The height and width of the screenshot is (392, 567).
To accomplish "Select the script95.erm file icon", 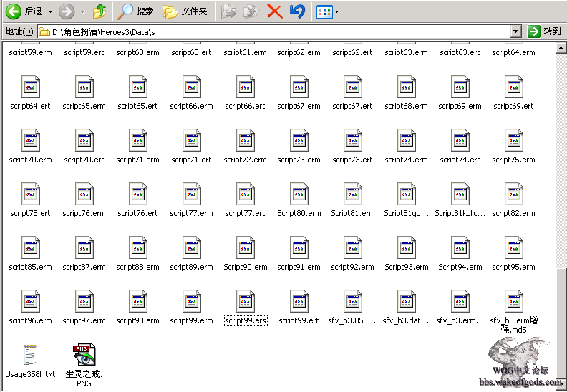I will pos(513,248).
